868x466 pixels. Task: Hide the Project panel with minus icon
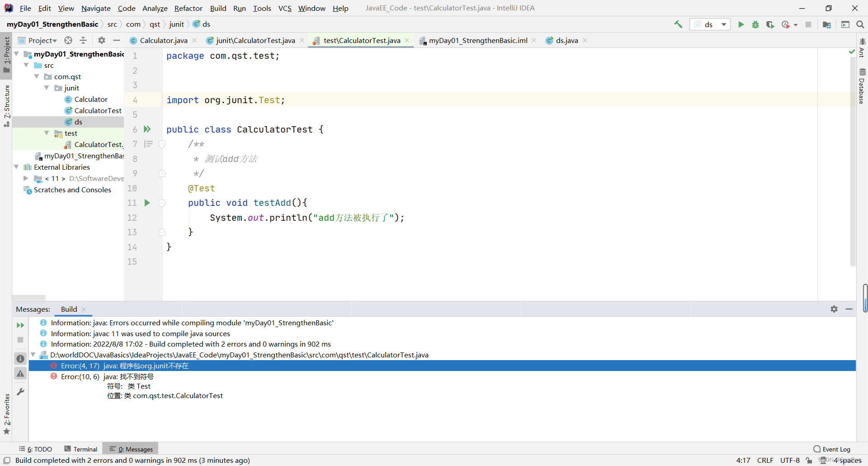[x=117, y=40]
